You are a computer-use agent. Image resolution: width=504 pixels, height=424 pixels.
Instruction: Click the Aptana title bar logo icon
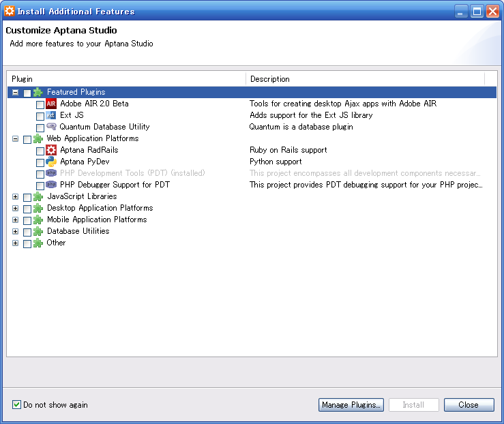(10, 11)
